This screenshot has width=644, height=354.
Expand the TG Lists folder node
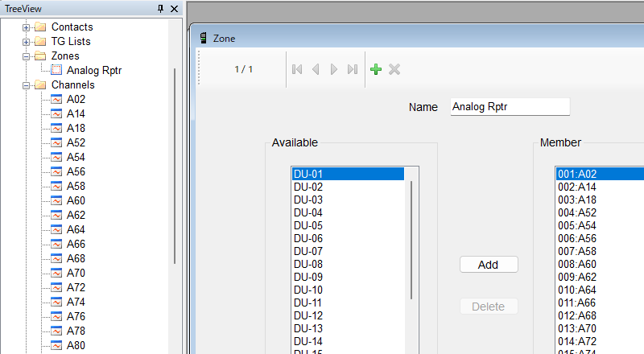pos(26,42)
